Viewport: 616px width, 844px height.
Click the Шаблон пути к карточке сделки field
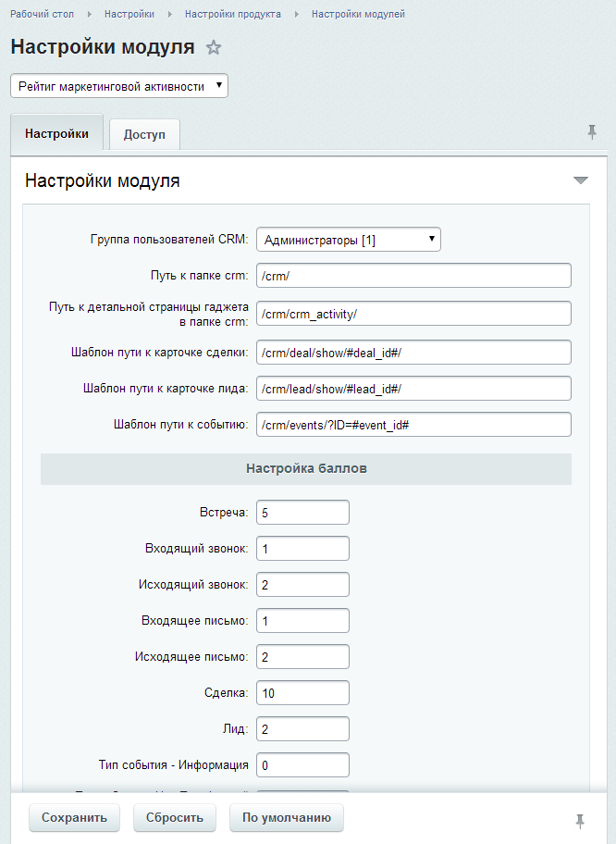coord(413,352)
